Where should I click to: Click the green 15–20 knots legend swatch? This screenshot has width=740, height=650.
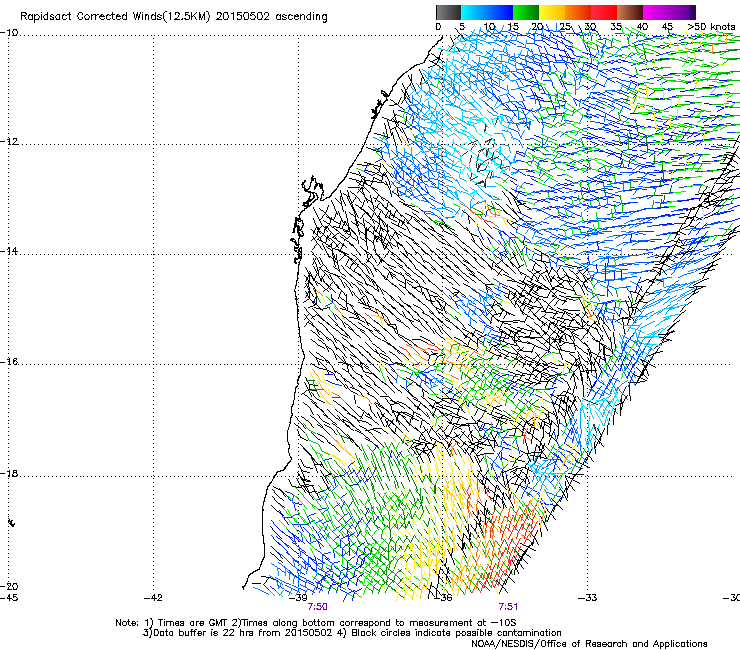click(x=526, y=12)
